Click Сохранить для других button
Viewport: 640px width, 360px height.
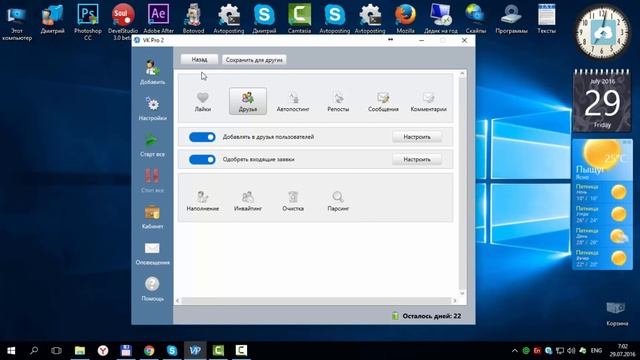(x=254, y=60)
